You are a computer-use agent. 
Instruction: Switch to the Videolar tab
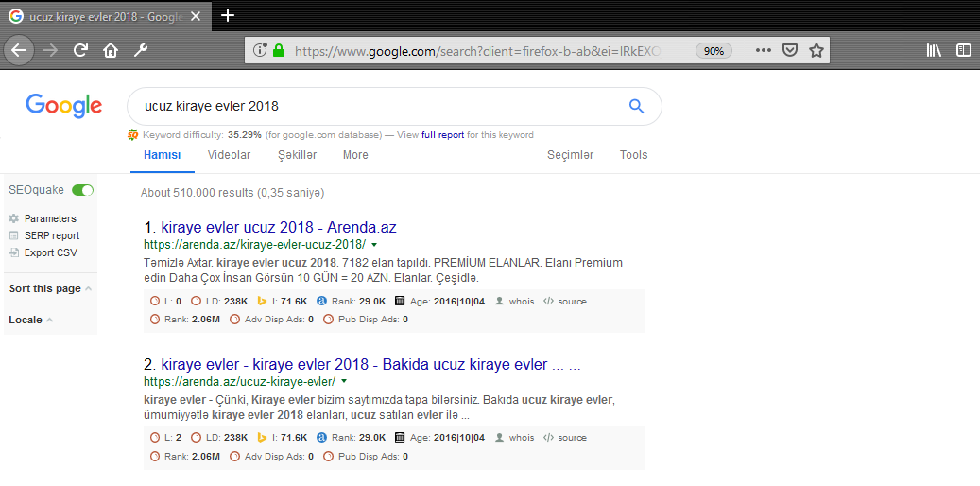229,155
